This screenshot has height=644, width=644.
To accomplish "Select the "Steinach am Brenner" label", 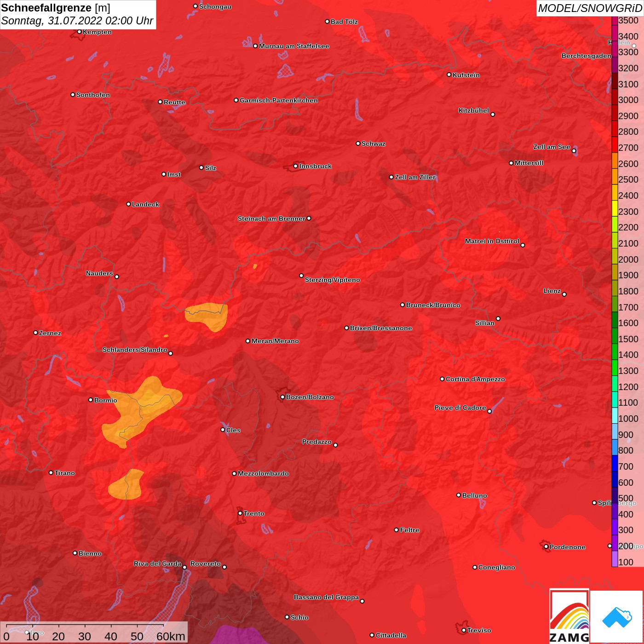I will [271, 218].
